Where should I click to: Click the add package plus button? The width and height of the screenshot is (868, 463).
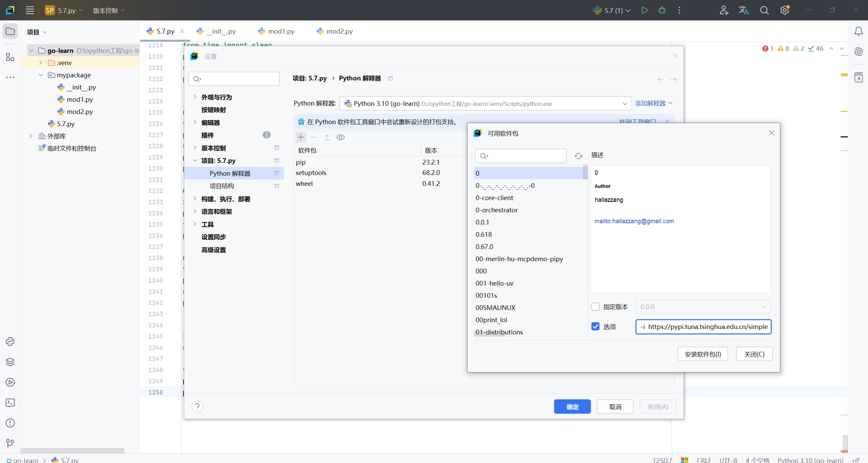point(301,137)
